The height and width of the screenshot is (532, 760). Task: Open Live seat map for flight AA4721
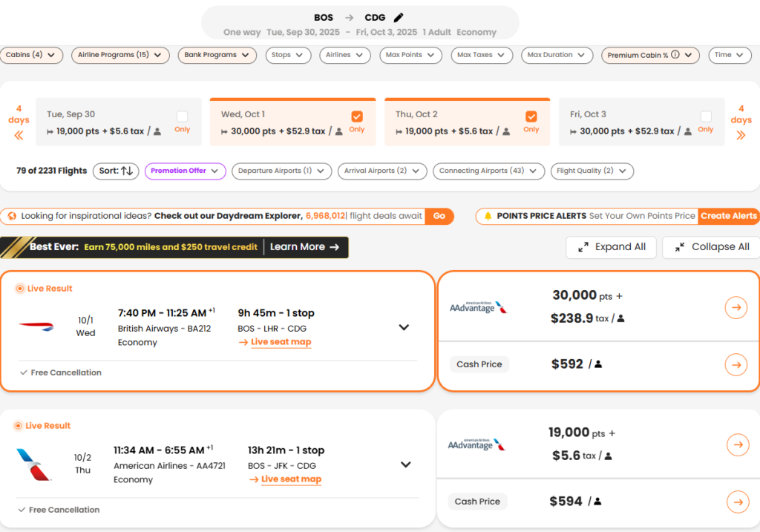(291, 479)
